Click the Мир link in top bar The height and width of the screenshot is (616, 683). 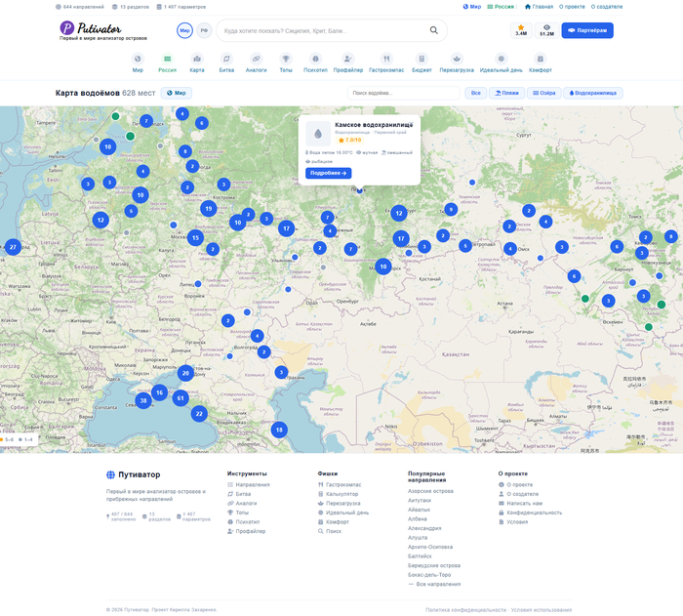471,7
